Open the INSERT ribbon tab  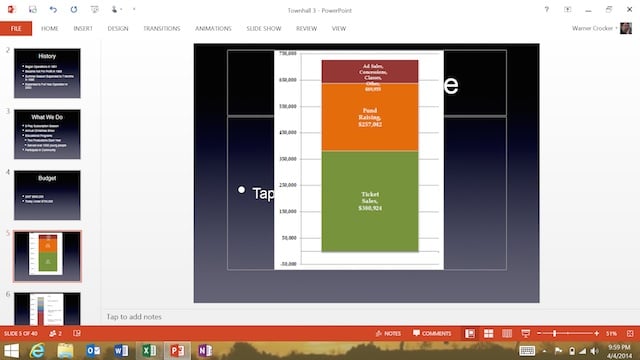83,29
